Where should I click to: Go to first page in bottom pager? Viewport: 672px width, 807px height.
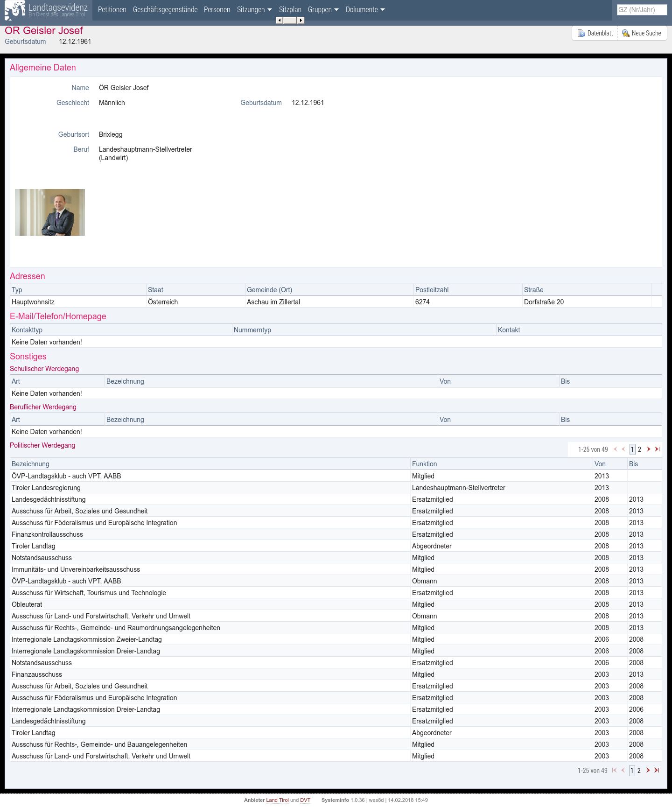pos(614,770)
